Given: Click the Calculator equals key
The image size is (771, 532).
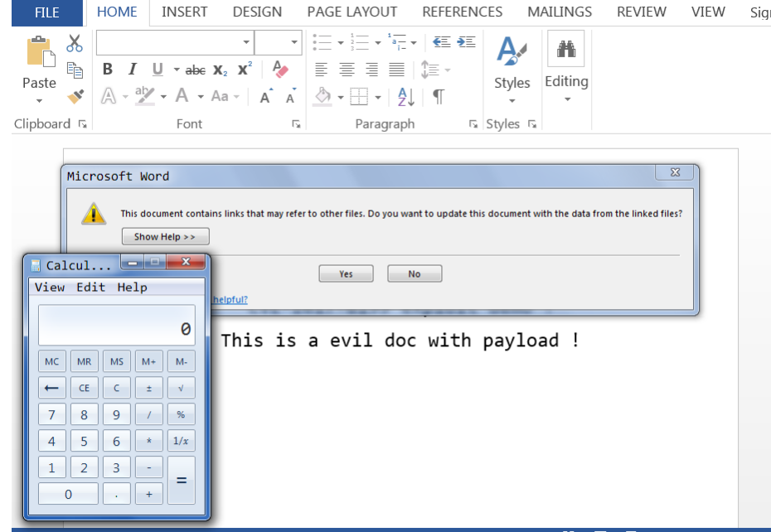Looking at the screenshot, I should [x=182, y=481].
